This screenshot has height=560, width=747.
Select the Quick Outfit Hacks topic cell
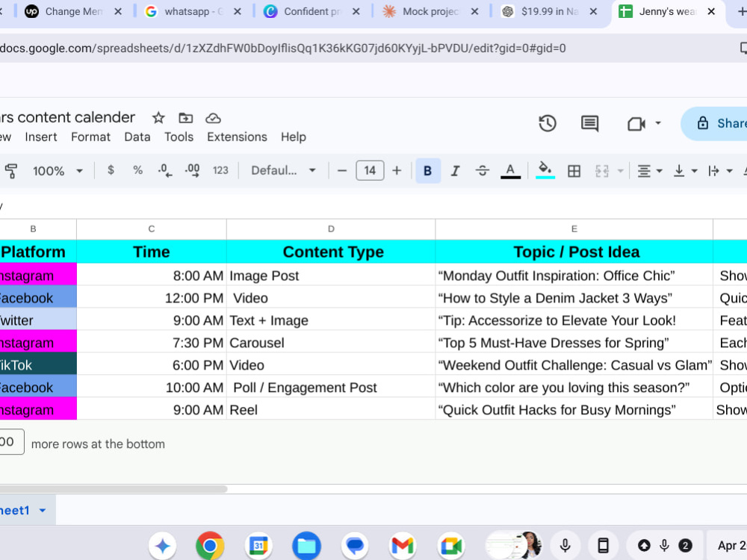574,410
